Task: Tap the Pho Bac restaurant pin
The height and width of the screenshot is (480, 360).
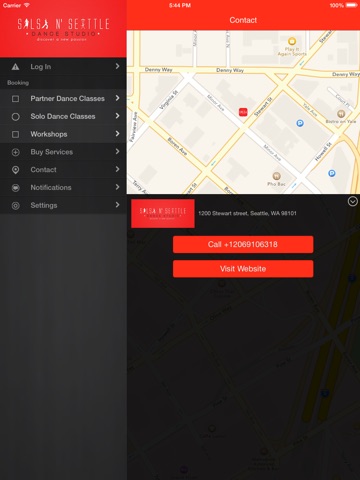Action: pos(276,176)
